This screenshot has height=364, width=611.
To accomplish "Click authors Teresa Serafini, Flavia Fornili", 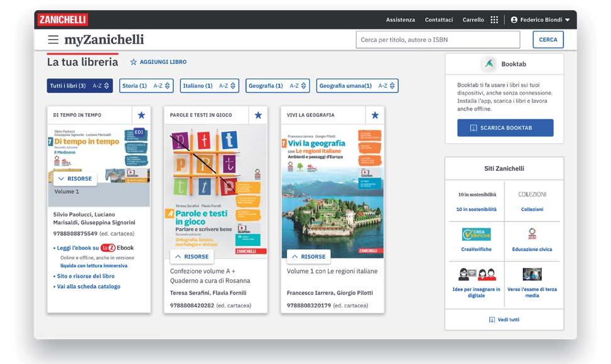I will pos(208,292).
